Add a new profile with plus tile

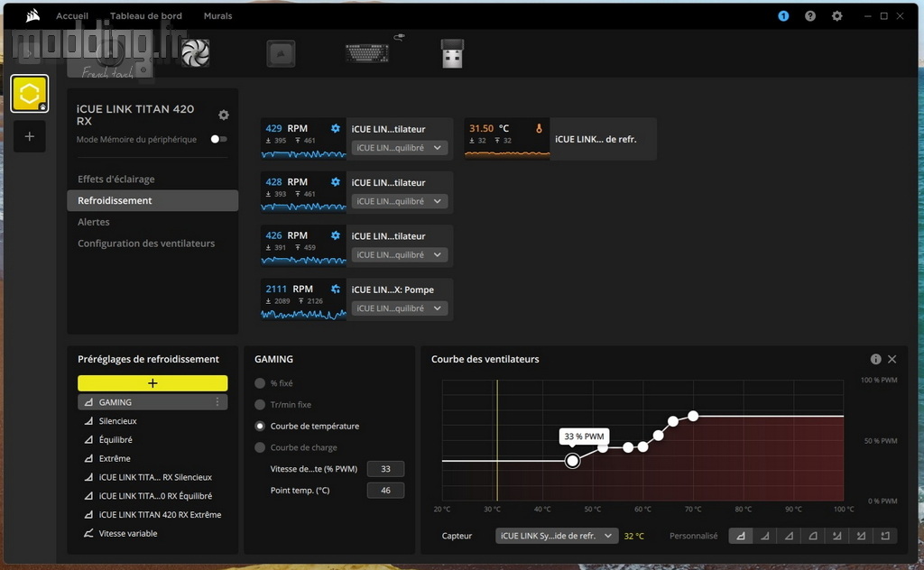point(30,136)
